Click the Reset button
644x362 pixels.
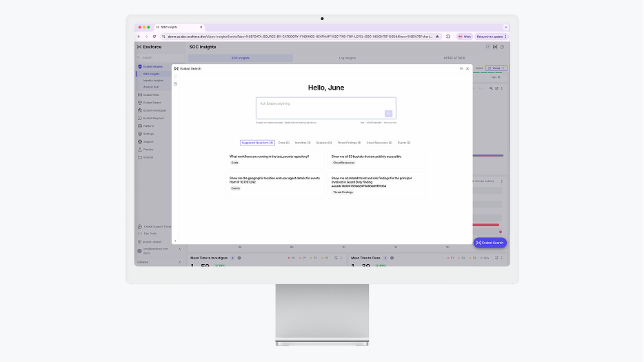pyautogui.click(x=479, y=68)
